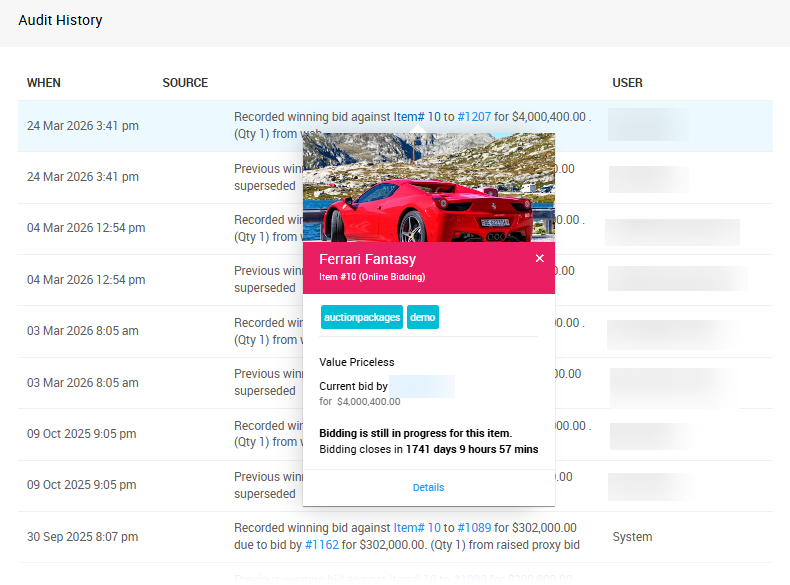The height and width of the screenshot is (585, 790).
Task: Open bidder #1207 link
Action: pos(474,117)
